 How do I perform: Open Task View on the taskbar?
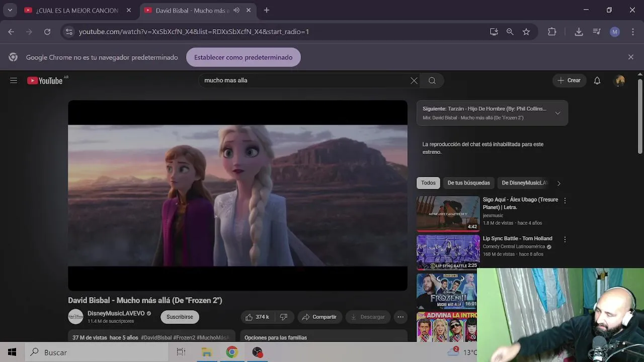pos(181,352)
